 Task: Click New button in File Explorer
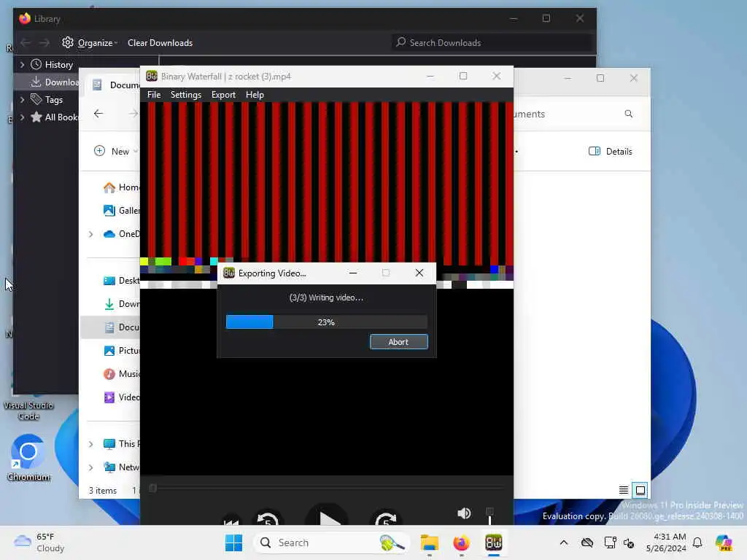point(115,152)
